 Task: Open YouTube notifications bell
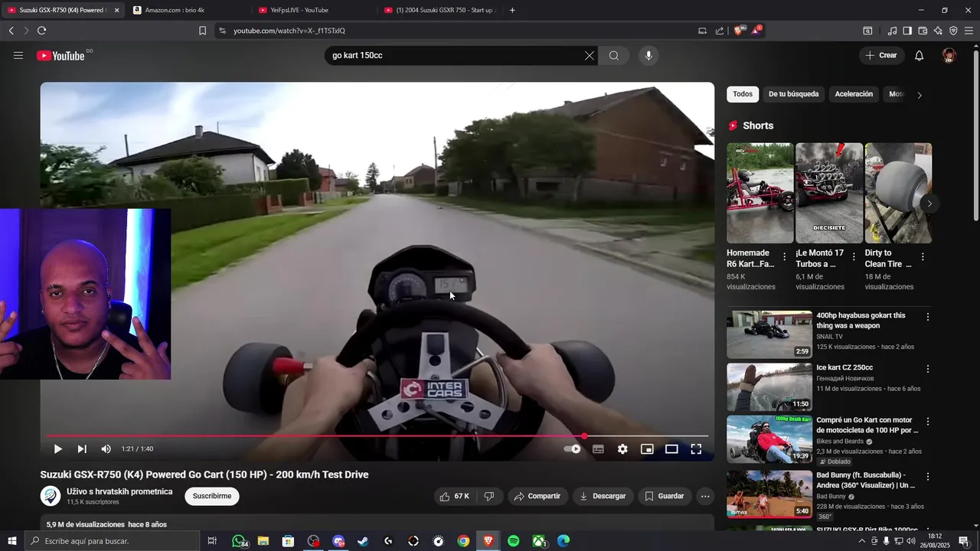[x=920, y=55]
